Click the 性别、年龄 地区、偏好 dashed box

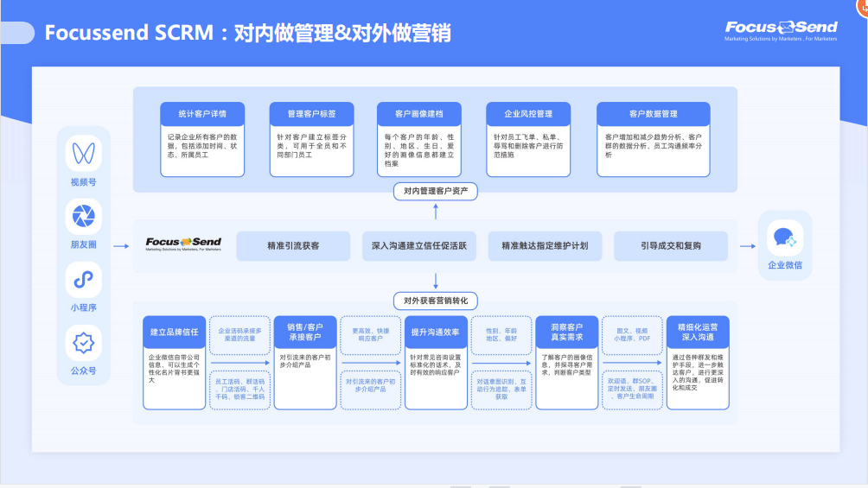[501, 335]
